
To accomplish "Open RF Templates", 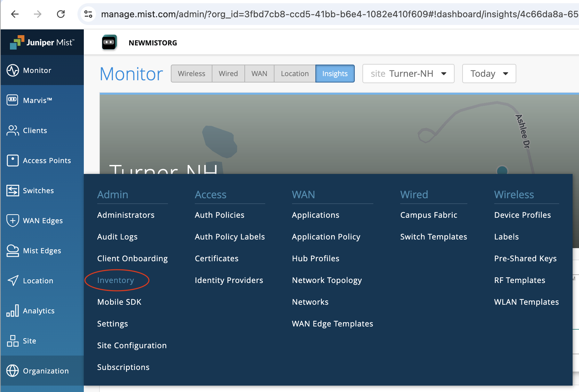I will click(520, 280).
